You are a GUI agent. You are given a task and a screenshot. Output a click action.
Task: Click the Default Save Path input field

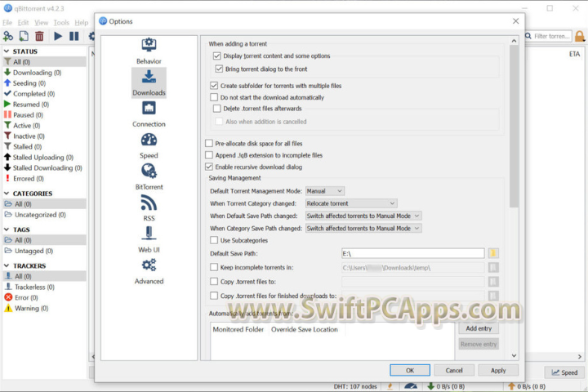[413, 253]
